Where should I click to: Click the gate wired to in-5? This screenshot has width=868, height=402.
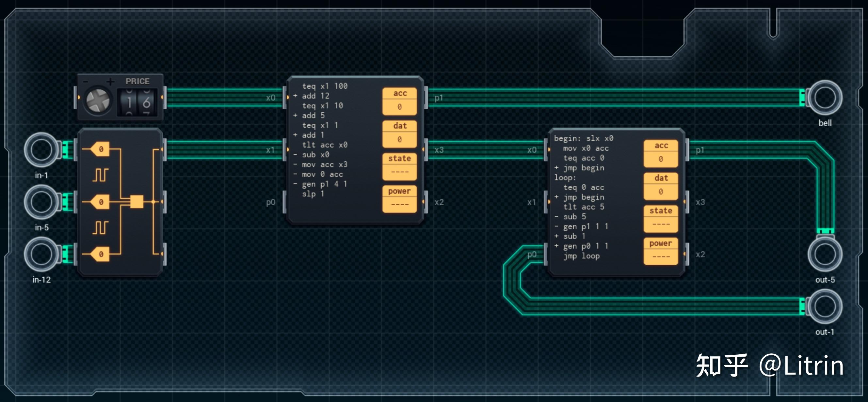(x=100, y=202)
